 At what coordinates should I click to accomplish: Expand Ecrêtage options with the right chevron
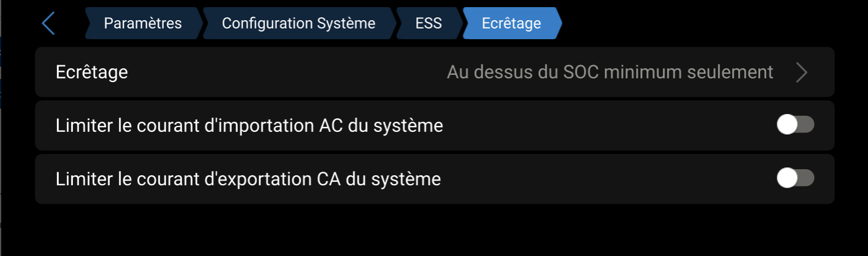click(802, 72)
